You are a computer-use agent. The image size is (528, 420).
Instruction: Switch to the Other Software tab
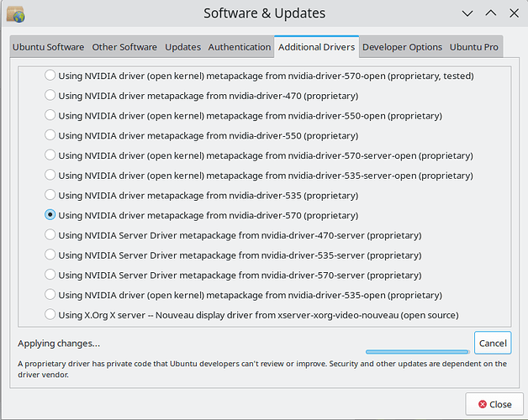(x=124, y=47)
